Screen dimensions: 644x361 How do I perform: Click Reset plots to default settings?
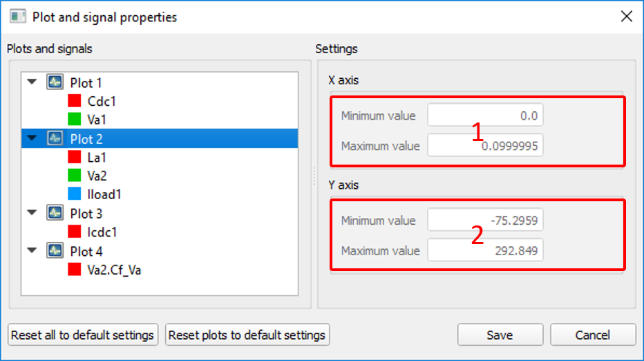pos(247,335)
